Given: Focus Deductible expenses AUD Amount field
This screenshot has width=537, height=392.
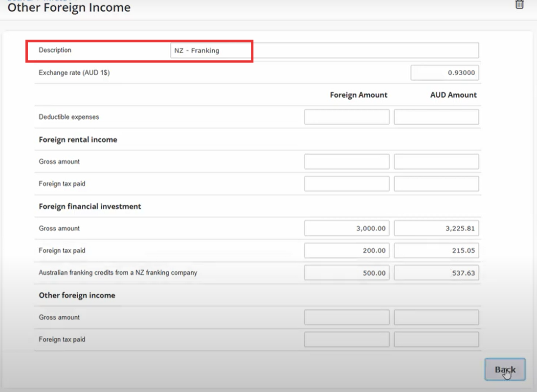Looking at the screenshot, I should (436, 117).
